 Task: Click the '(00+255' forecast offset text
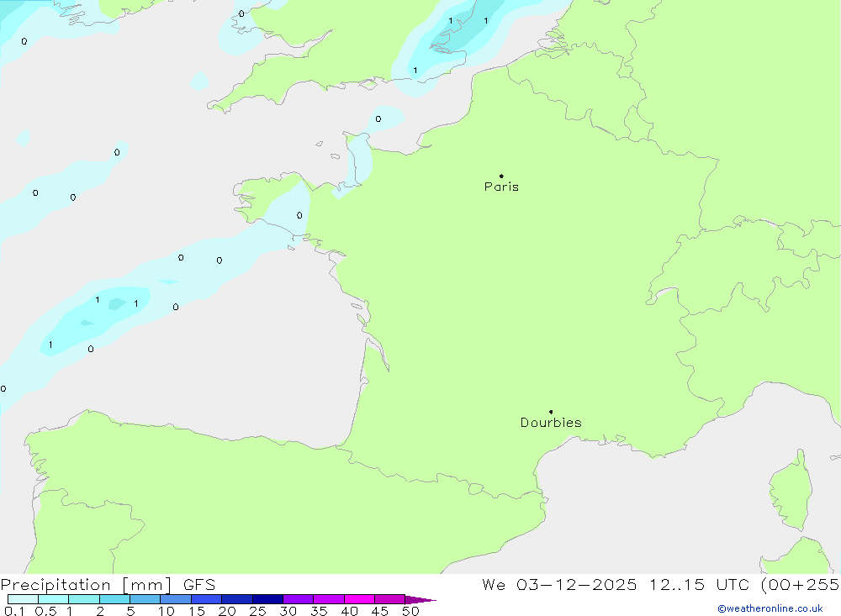801,585
